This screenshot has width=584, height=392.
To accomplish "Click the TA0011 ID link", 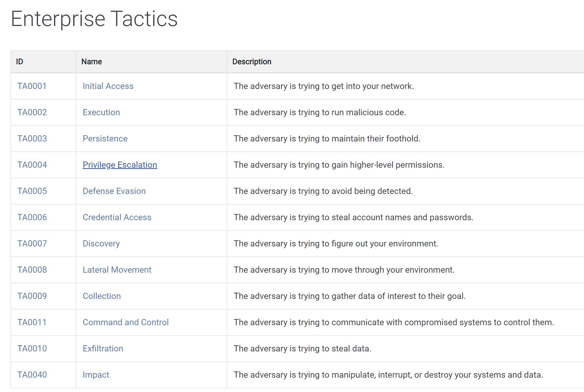I will [32, 322].
